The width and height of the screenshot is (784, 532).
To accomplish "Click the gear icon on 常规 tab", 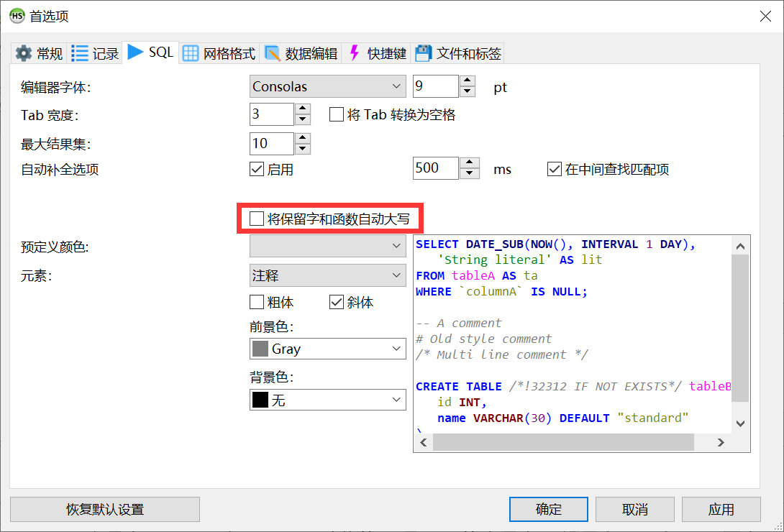I will [x=24, y=53].
